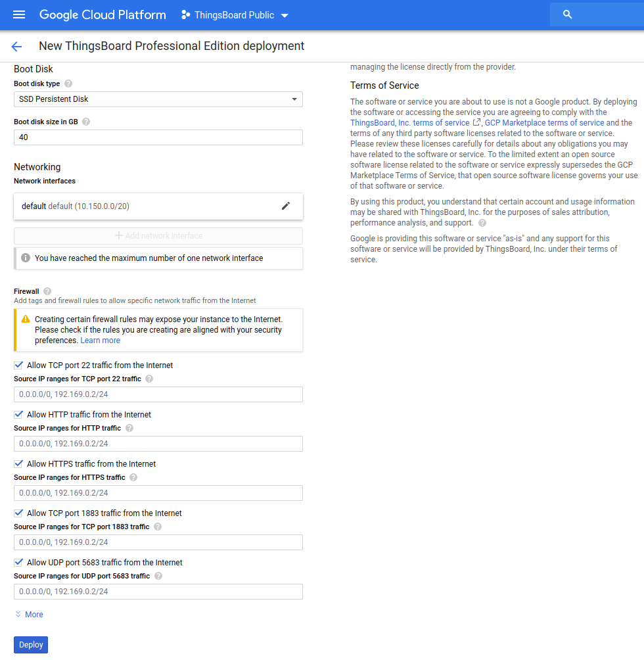Viewport: 644px width, 660px height.
Task: Click the Deploy button
Action: click(31, 645)
